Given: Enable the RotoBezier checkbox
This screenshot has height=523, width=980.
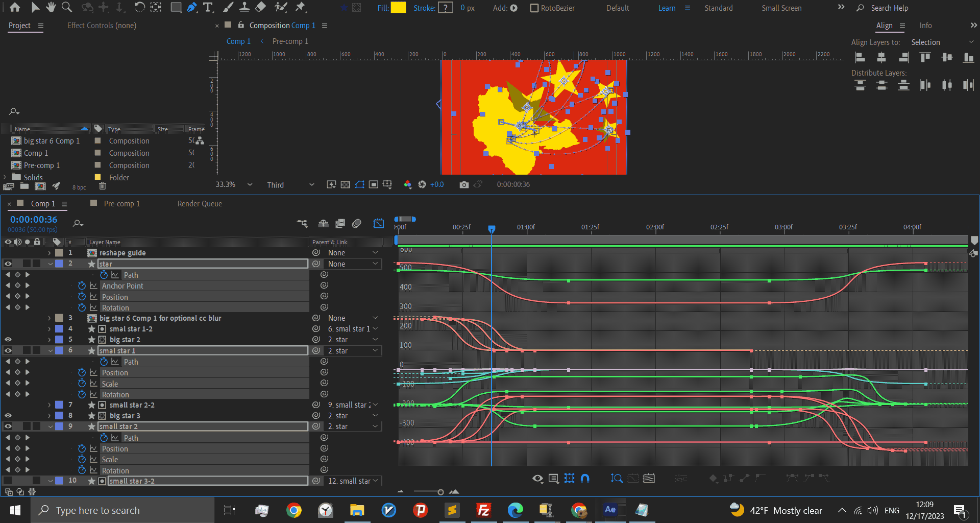Looking at the screenshot, I should 534,8.
